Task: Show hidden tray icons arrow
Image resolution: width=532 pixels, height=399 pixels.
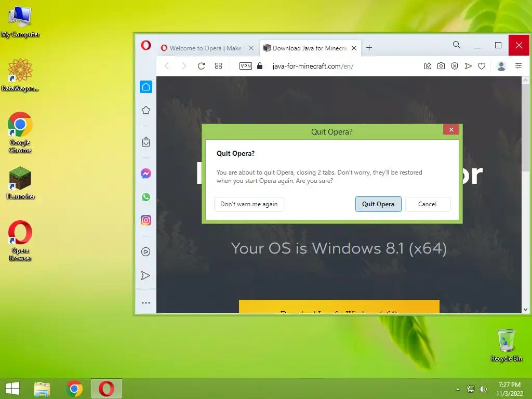Action: (x=458, y=389)
